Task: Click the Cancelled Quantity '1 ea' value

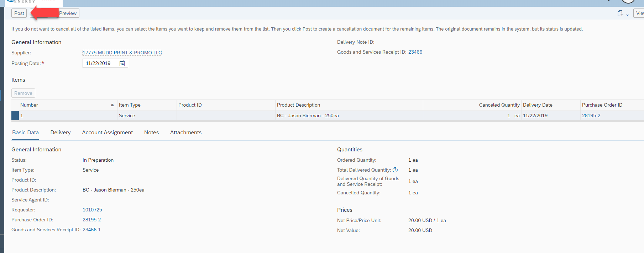Action: click(413, 193)
